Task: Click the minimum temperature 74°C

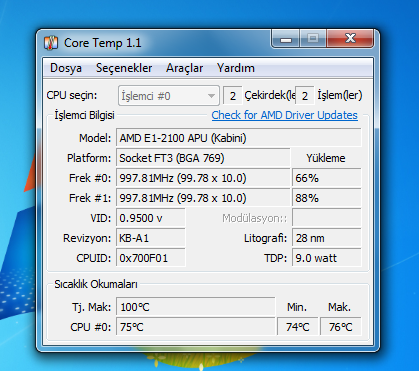Action: 298,327
